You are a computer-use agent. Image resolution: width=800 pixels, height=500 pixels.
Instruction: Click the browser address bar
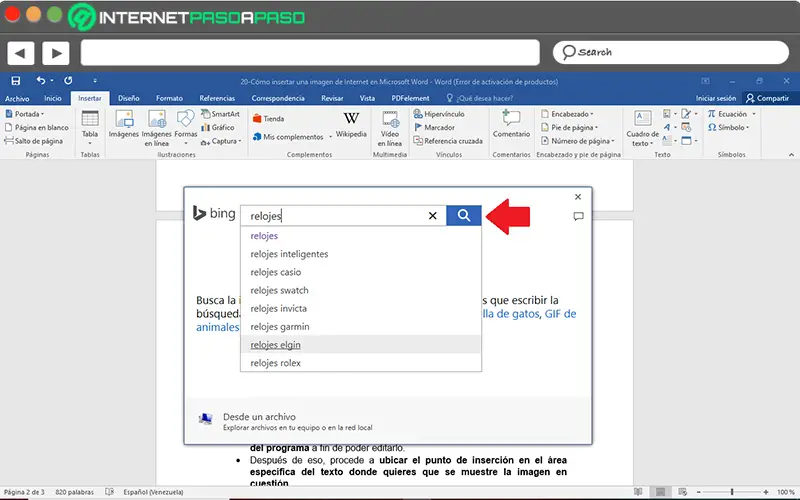(x=310, y=53)
